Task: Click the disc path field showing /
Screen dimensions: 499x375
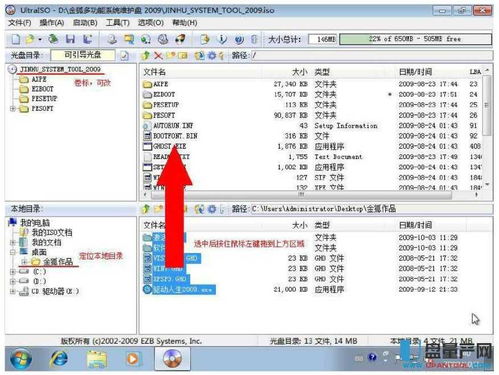Action: [x=372, y=55]
